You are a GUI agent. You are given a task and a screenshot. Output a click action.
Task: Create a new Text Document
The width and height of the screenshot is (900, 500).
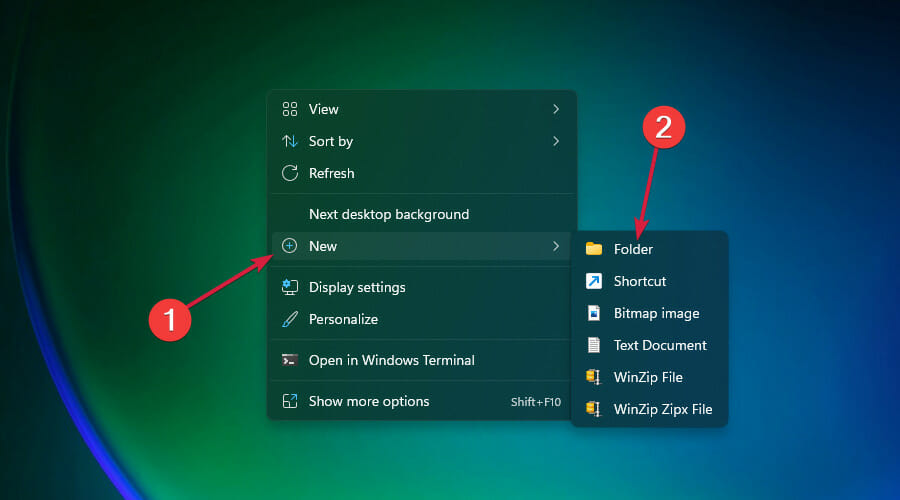650,345
